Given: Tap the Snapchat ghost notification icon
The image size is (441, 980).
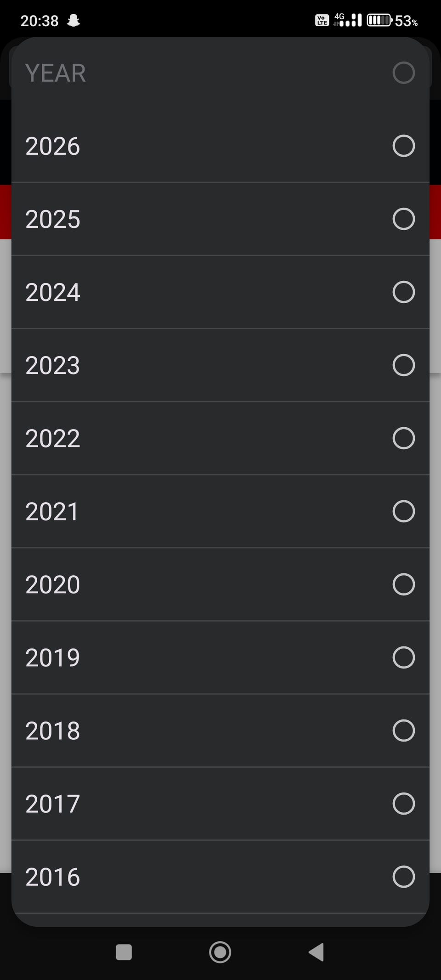Looking at the screenshot, I should 73,21.
